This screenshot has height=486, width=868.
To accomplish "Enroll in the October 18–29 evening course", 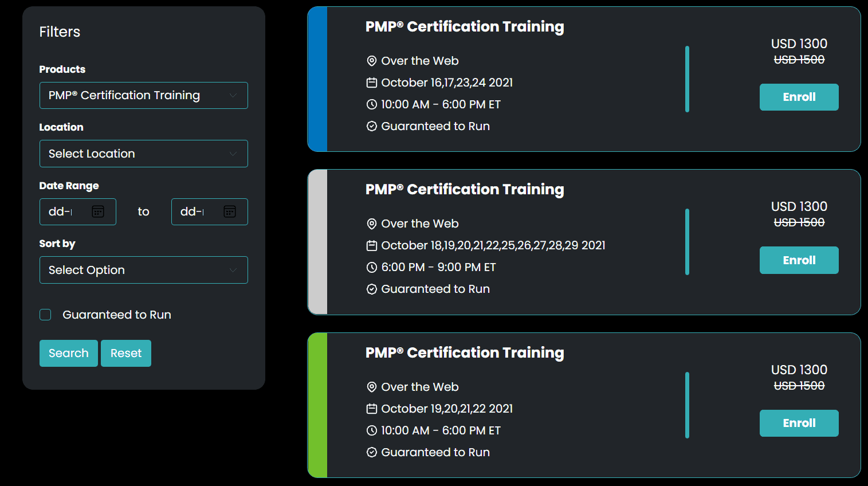I will [x=799, y=260].
